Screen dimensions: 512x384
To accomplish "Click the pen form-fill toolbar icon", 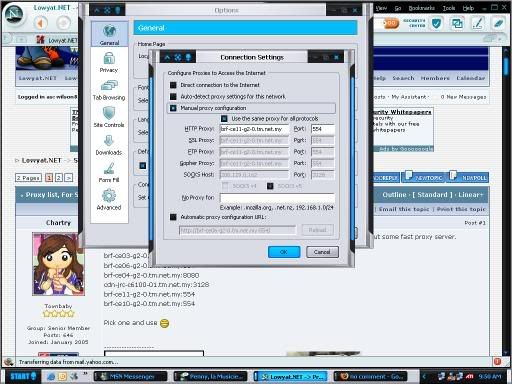I will click(x=478, y=23).
